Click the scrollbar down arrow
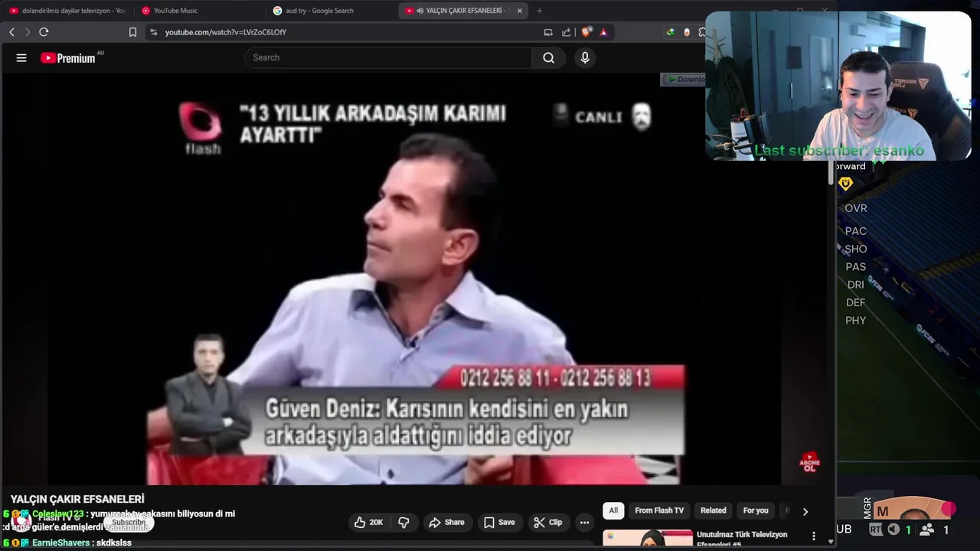This screenshot has height=551, width=980. [x=831, y=541]
